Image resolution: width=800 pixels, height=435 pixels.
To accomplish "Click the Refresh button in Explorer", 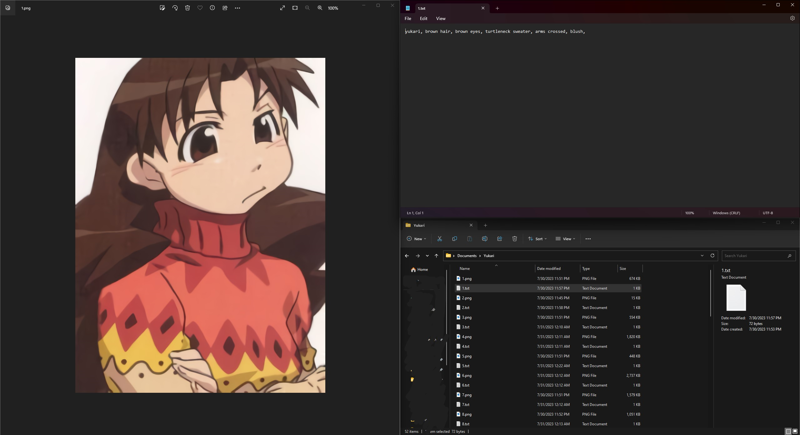I will tap(713, 255).
